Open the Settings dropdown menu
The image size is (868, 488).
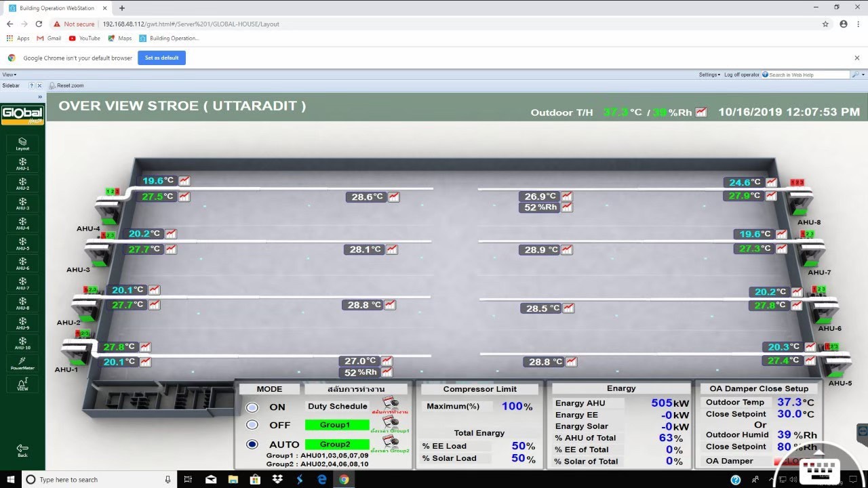[709, 75]
